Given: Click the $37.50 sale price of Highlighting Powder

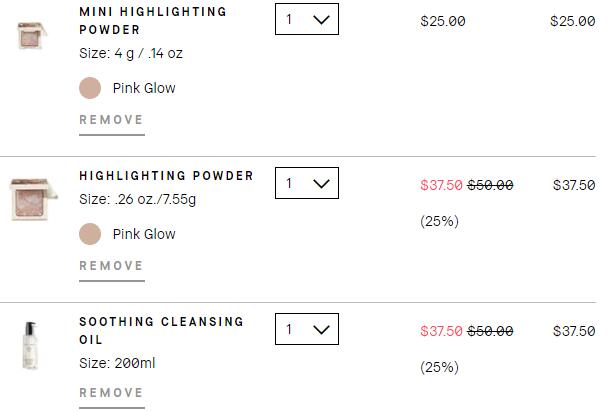Looking at the screenshot, I should pyautogui.click(x=441, y=185).
